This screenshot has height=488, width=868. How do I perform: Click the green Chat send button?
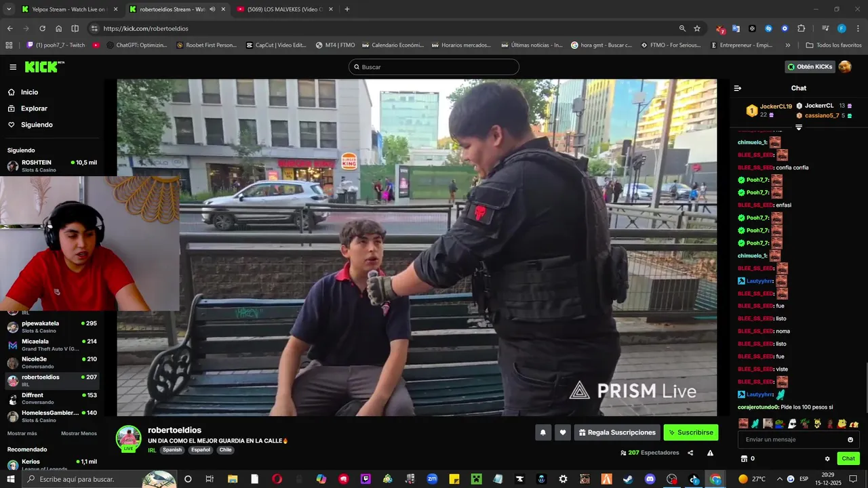coord(848,459)
